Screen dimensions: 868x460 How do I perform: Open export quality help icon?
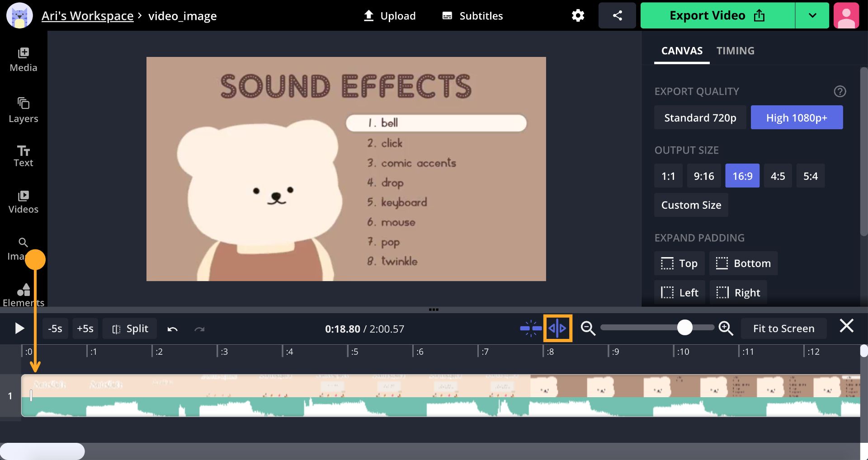840,91
